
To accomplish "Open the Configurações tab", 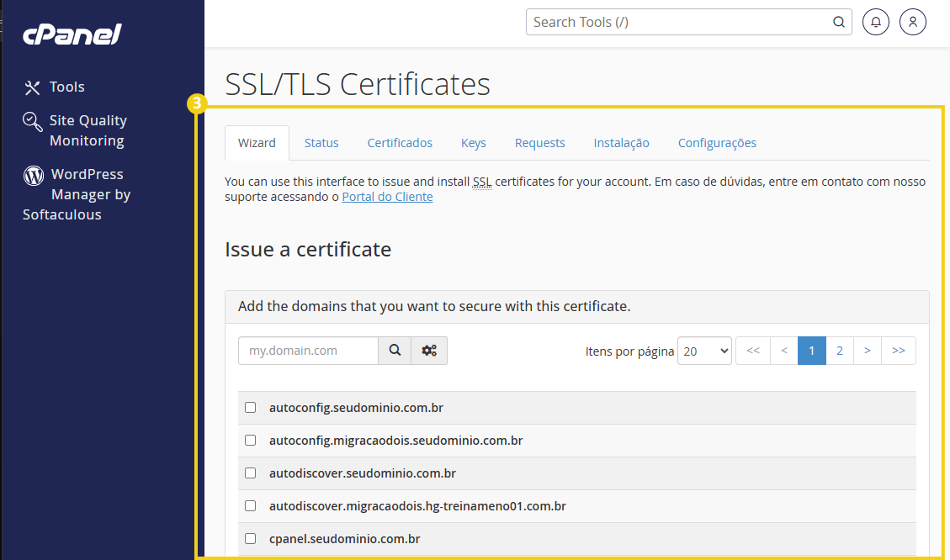I will click(x=717, y=143).
